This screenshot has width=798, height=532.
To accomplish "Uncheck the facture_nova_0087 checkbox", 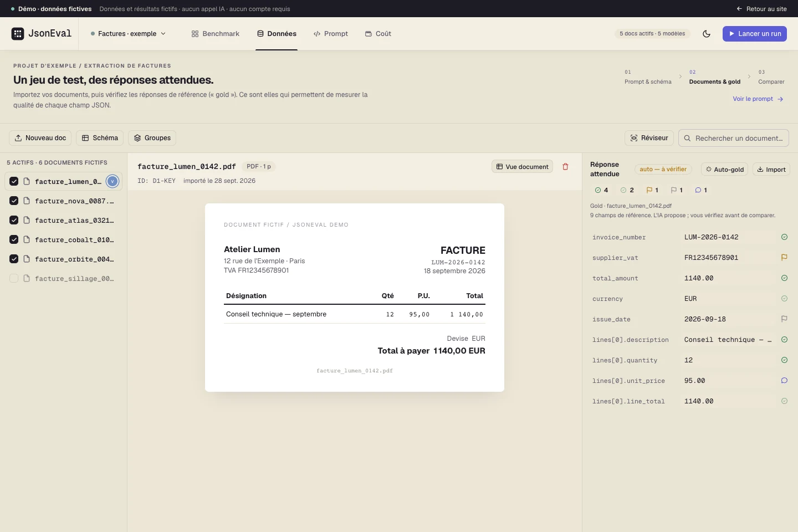I will (x=14, y=201).
